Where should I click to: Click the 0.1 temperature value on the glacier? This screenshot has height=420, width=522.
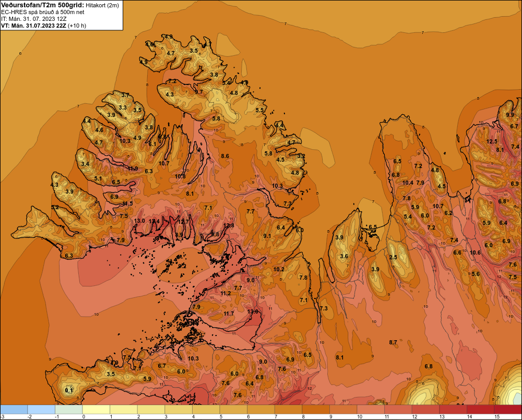[x=68, y=390]
